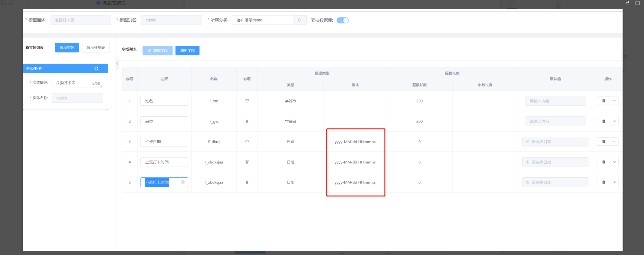The width and height of the screenshot is (644, 255).
Task: Clear the 下班打卡时间 annotation input
Action: pos(183,182)
